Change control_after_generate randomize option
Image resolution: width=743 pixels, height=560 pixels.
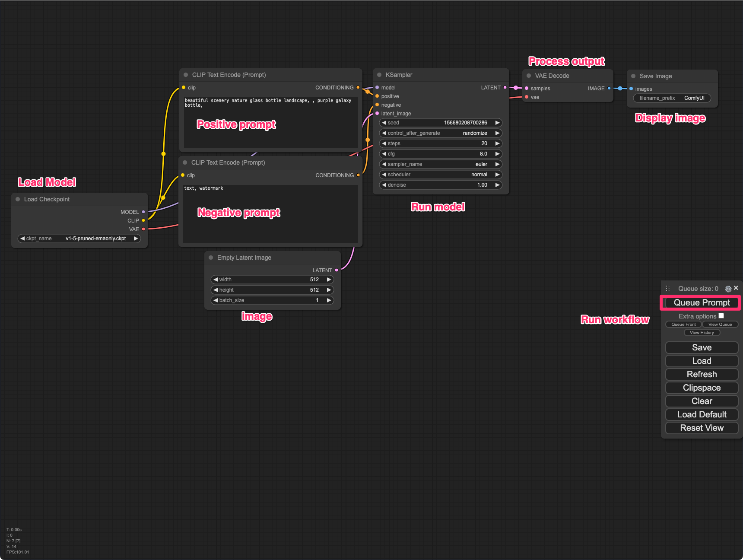[x=441, y=133]
